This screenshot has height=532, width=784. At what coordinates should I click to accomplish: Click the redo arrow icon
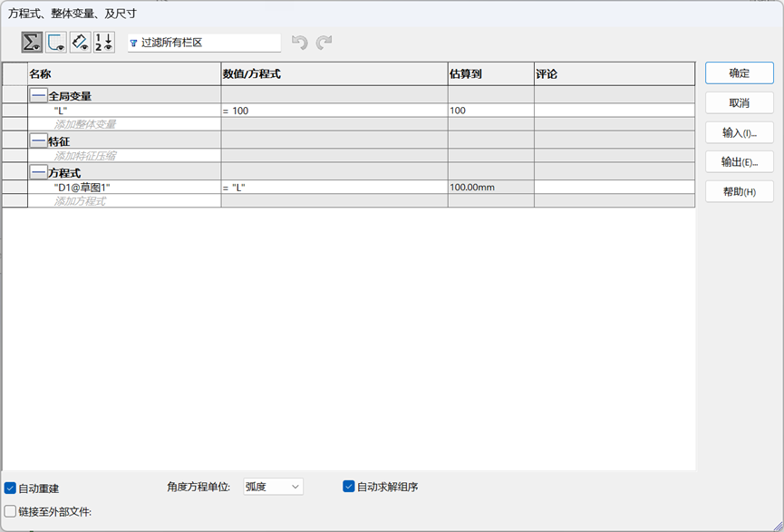324,43
